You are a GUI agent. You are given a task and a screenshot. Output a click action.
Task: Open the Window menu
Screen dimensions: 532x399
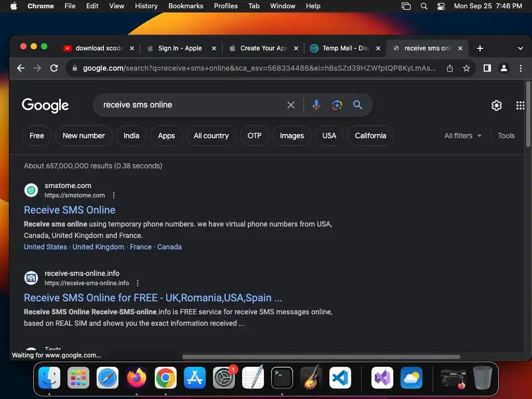pos(283,6)
